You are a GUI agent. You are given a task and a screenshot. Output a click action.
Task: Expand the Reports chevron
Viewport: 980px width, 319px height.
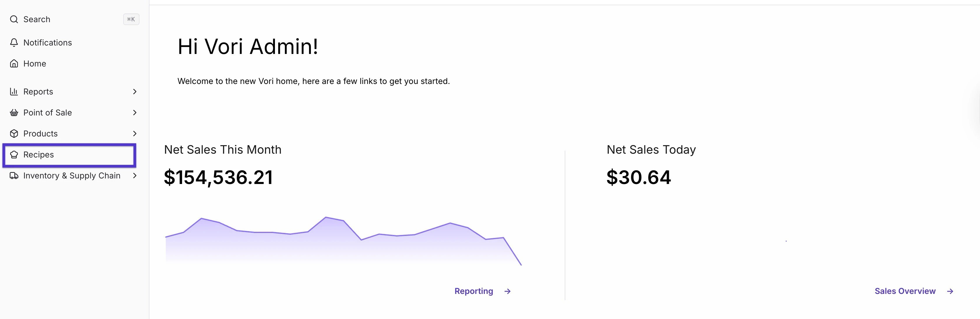[x=134, y=92]
